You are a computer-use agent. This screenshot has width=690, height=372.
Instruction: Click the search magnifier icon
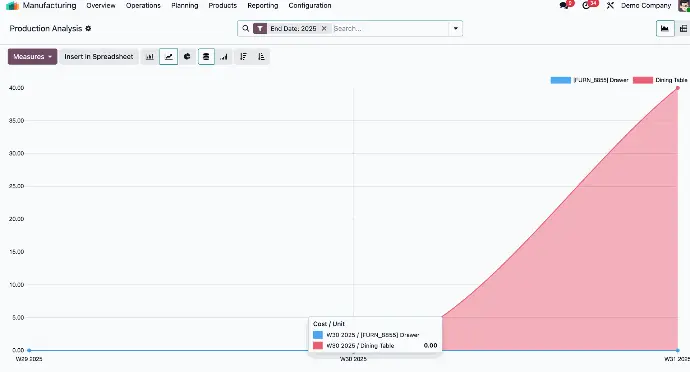[x=246, y=29]
